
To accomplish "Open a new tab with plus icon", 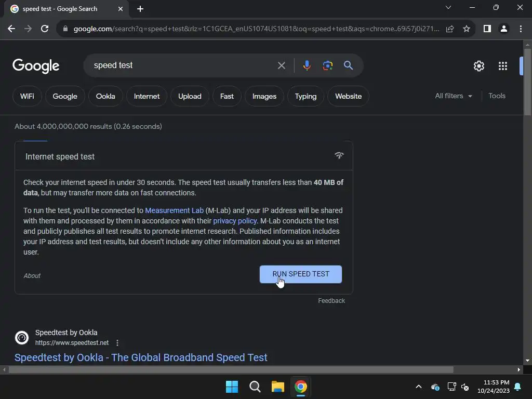I will coord(140,9).
